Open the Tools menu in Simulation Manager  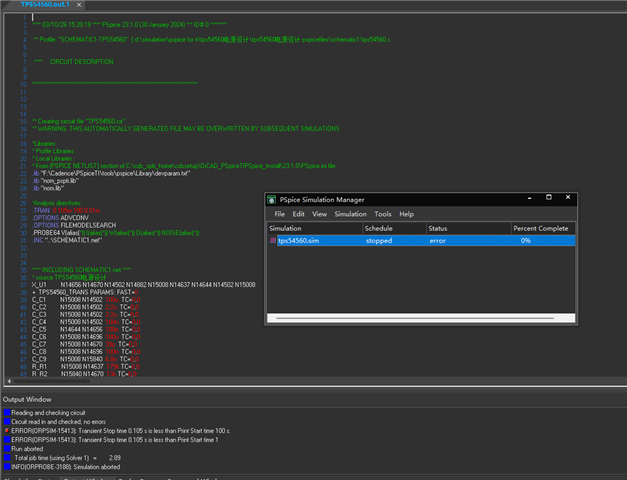383,214
